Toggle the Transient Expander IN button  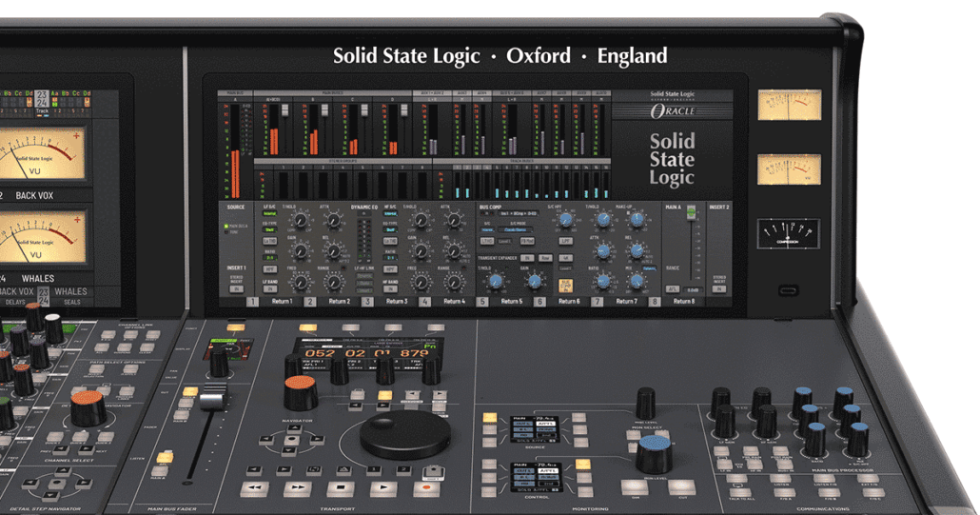[x=527, y=258]
